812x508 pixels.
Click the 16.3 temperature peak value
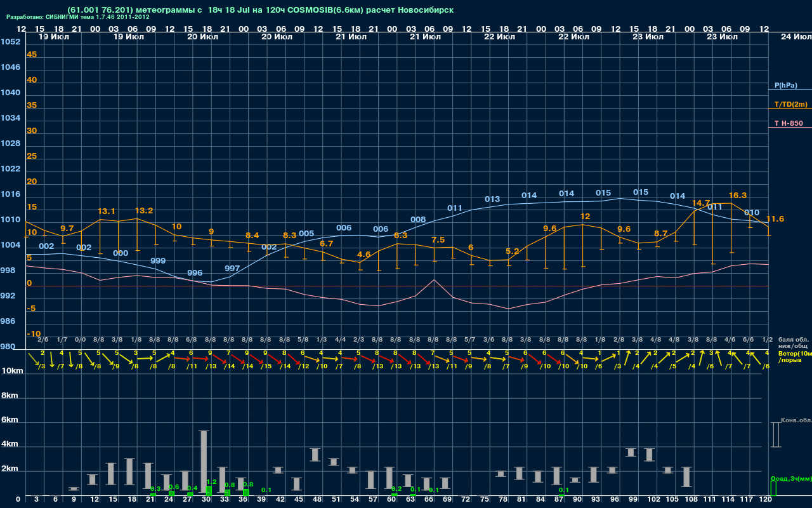[x=738, y=196]
